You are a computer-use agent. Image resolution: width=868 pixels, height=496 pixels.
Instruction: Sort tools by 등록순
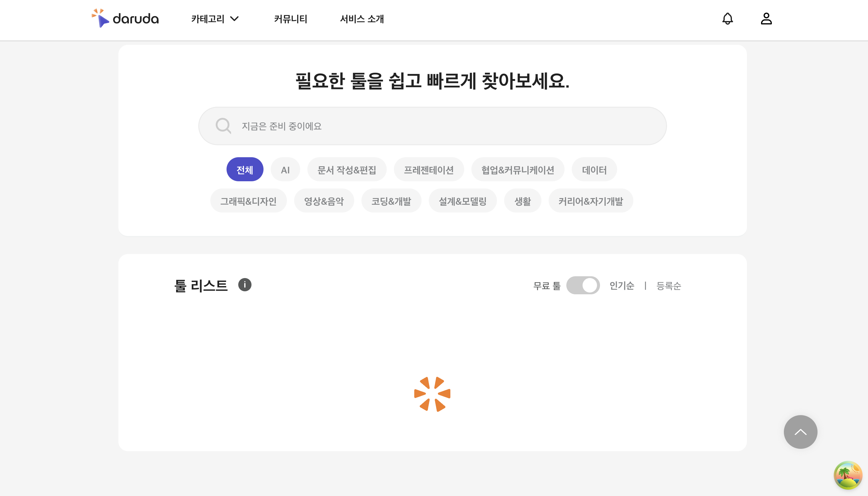pos(669,286)
